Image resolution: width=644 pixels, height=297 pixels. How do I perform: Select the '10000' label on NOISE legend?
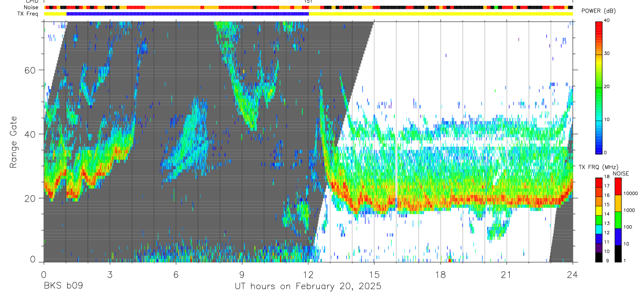pos(631,193)
